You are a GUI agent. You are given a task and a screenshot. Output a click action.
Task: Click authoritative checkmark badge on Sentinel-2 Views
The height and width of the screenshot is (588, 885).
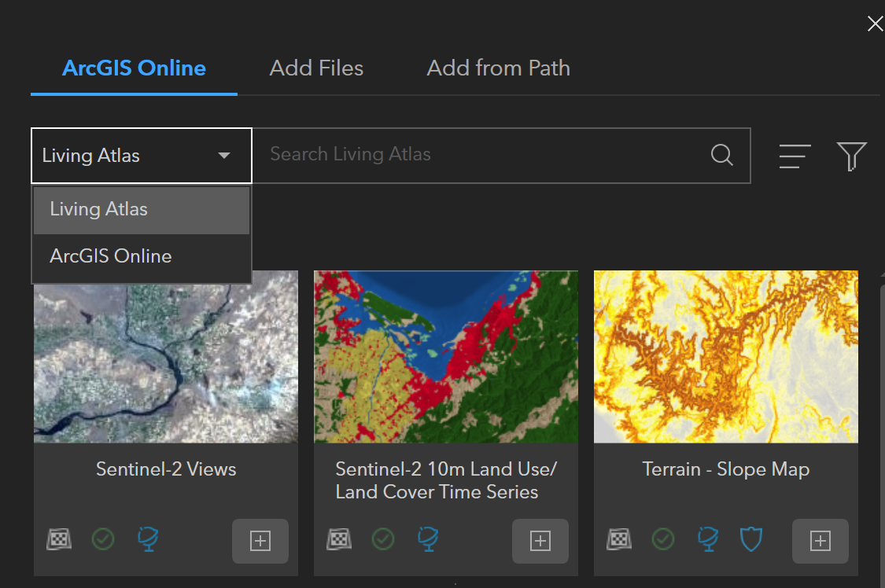pos(103,539)
